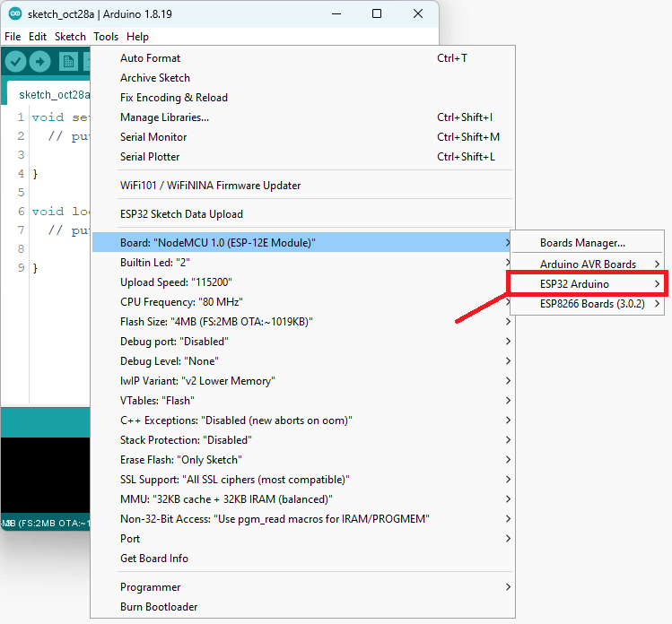Select Burn Bootloader

tap(302, 606)
